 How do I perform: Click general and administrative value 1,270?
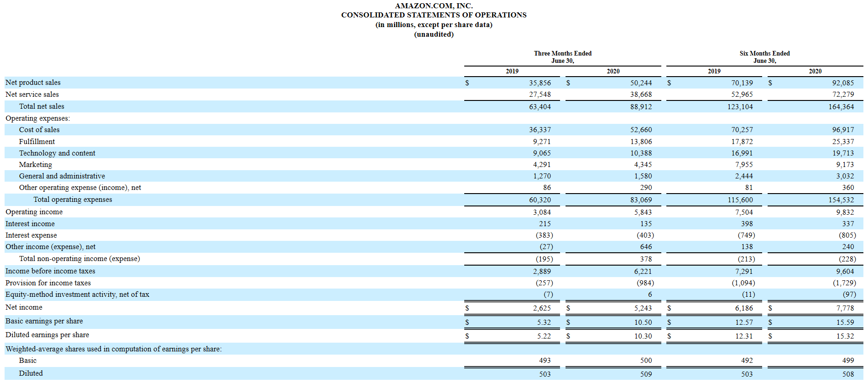[542, 176]
